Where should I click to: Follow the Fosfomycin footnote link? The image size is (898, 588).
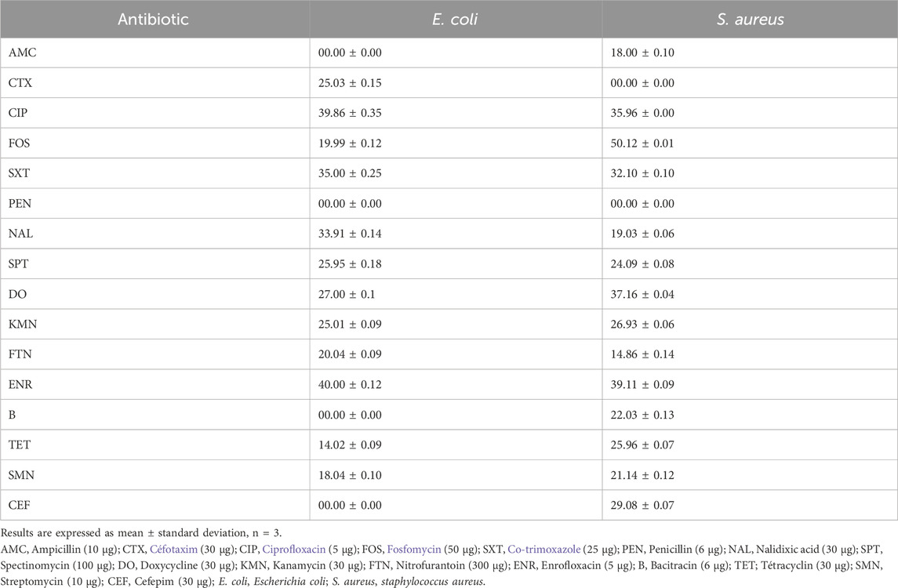click(x=414, y=549)
